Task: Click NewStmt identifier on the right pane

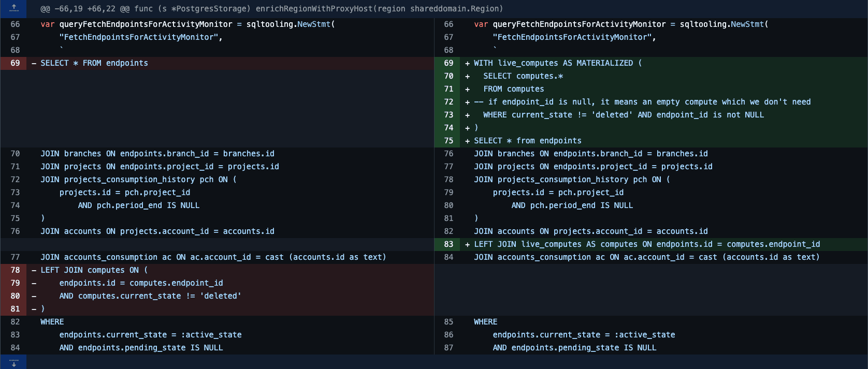Action: 747,24
